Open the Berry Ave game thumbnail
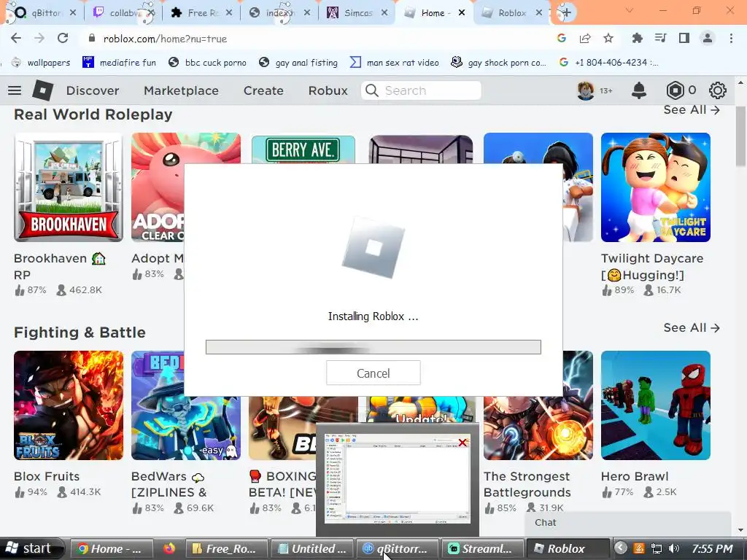This screenshot has width=747, height=560. [x=303, y=149]
